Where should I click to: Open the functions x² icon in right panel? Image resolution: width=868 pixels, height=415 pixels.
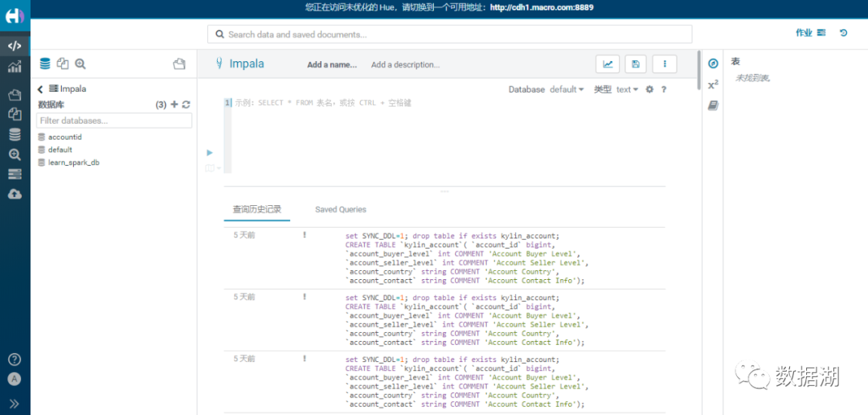coord(713,84)
